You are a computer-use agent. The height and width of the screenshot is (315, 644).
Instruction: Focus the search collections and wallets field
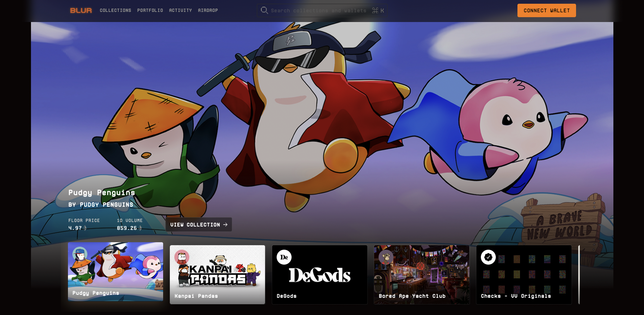click(322, 10)
